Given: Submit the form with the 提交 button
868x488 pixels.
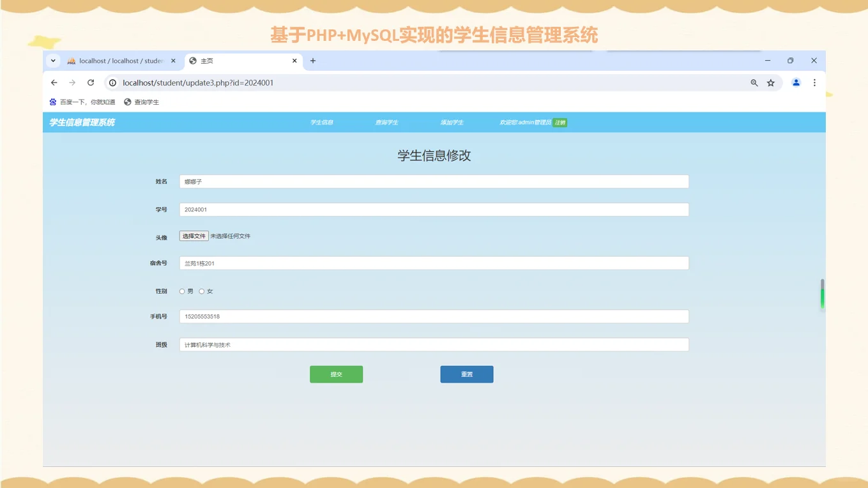Looking at the screenshot, I should coord(336,374).
